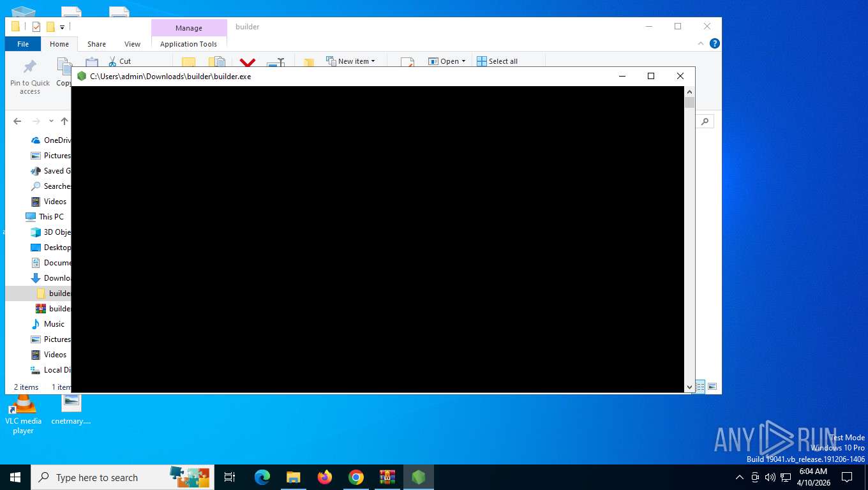Viewport: 868px width, 490px height.
Task: Open Task View on taskbar
Action: [230, 477]
